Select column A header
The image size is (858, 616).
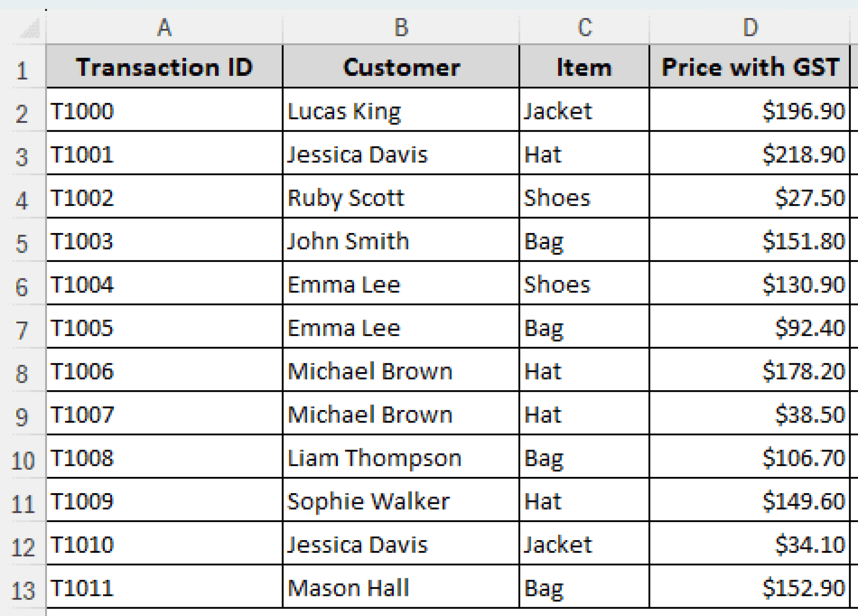(164, 28)
